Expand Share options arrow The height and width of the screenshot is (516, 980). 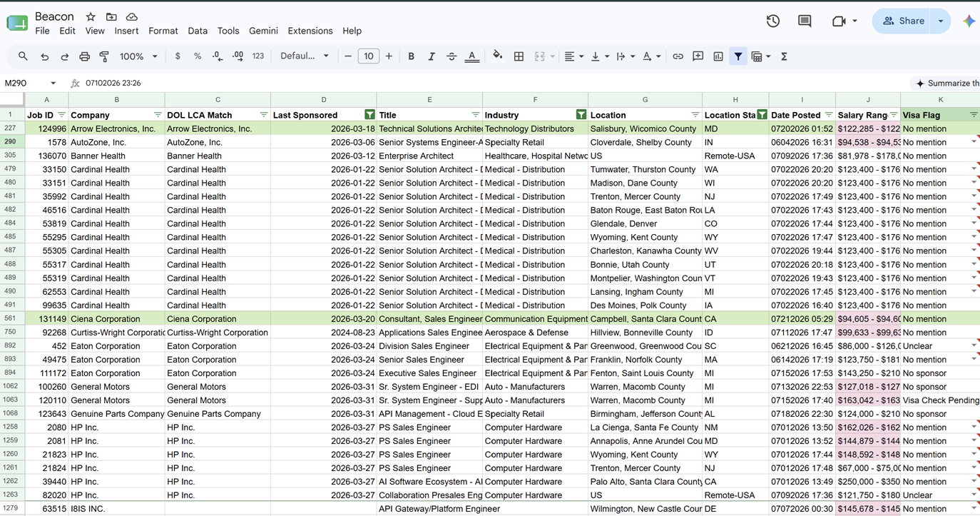[x=941, y=21]
